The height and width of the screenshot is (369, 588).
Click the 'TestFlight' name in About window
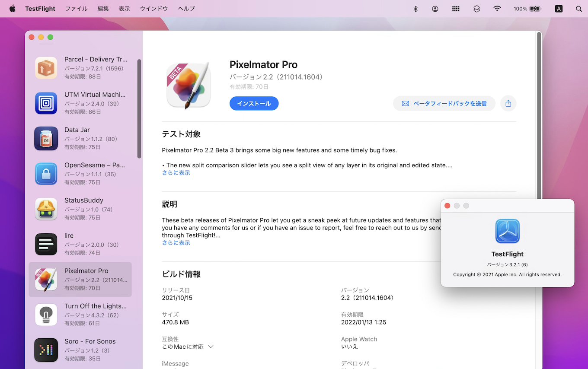[x=508, y=254]
